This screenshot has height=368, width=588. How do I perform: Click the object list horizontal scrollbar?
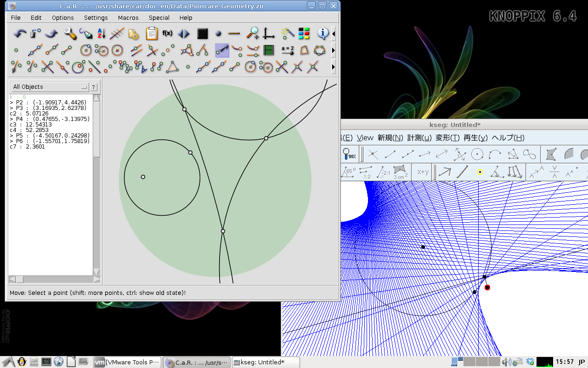pos(55,279)
